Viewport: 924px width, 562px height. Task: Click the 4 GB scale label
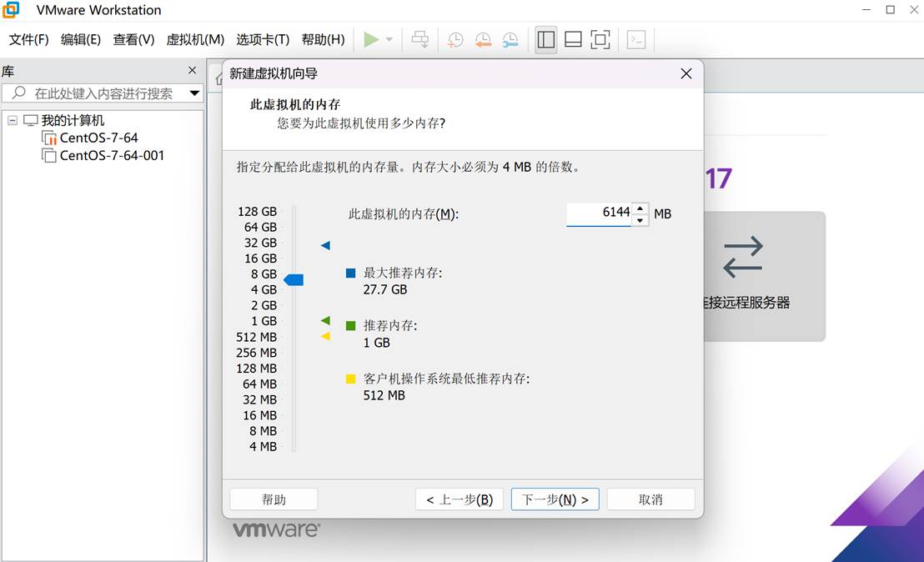(x=264, y=290)
